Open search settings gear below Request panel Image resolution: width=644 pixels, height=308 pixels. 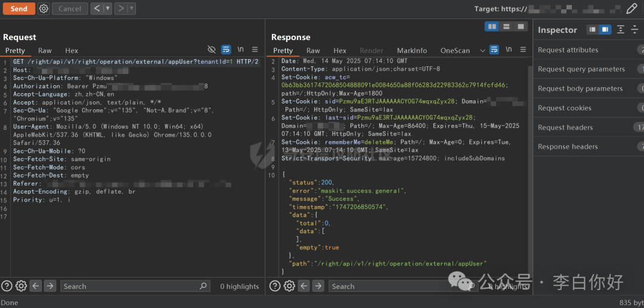(21, 286)
